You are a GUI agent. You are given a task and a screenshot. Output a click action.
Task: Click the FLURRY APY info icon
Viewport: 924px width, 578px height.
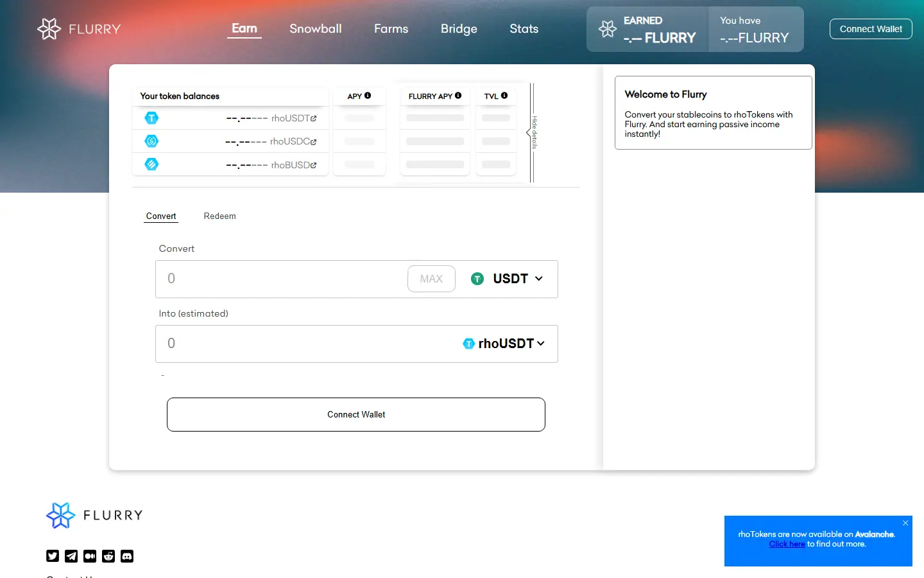tap(458, 96)
